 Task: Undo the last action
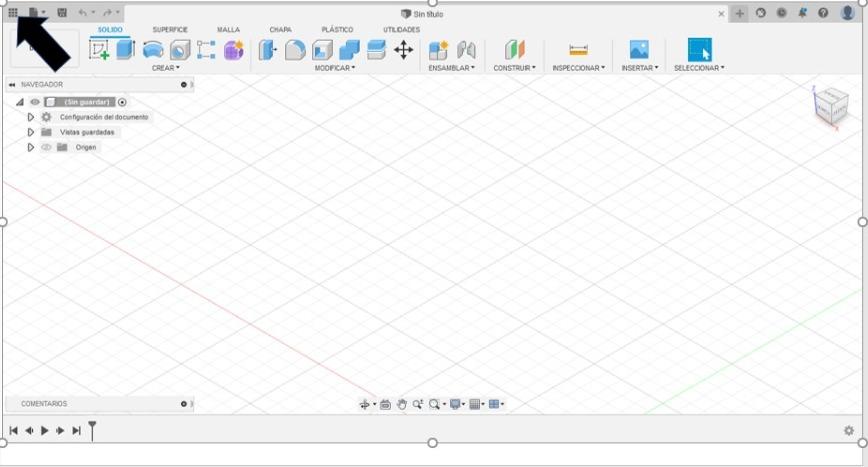(82, 12)
